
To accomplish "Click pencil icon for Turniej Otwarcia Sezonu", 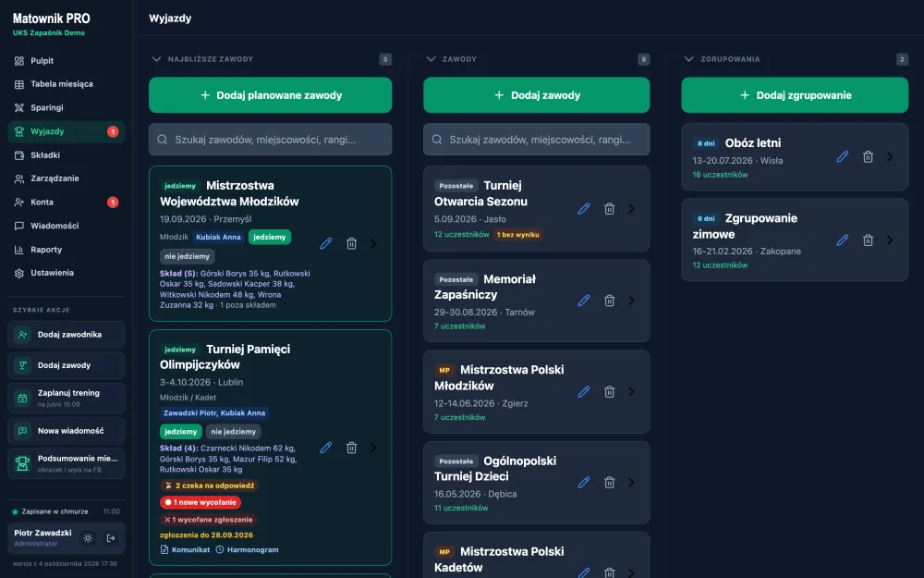I will tap(584, 209).
